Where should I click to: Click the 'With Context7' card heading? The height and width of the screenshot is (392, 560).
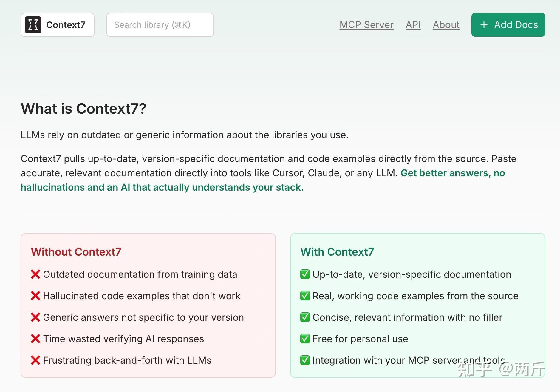(x=337, y=252)
